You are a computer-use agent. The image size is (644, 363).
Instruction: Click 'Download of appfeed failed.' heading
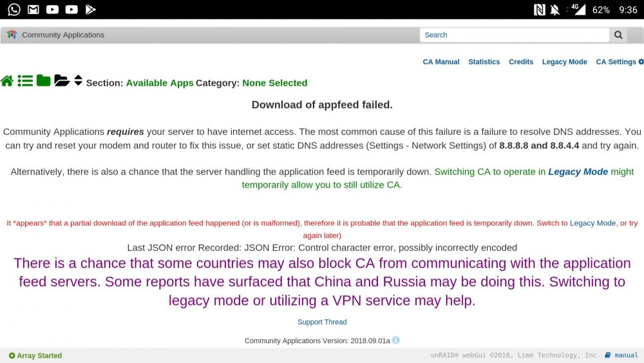coord(322,105)
